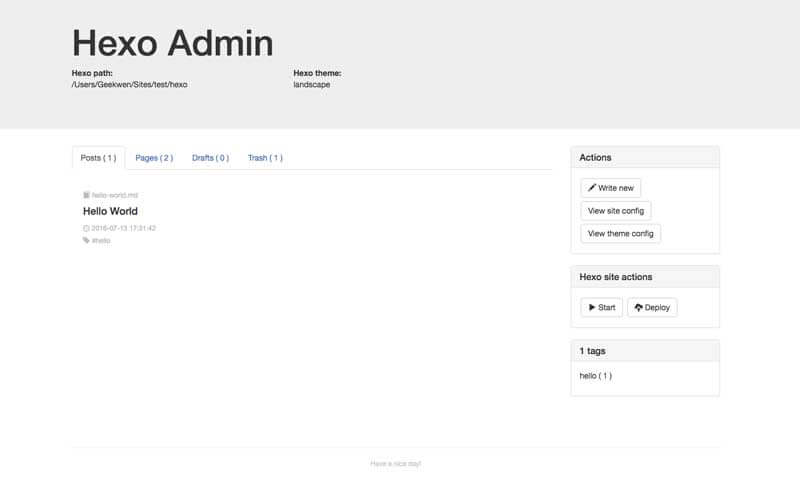Click the play icon on Start button
Screen dimensions: 800x500
[592, 307]
